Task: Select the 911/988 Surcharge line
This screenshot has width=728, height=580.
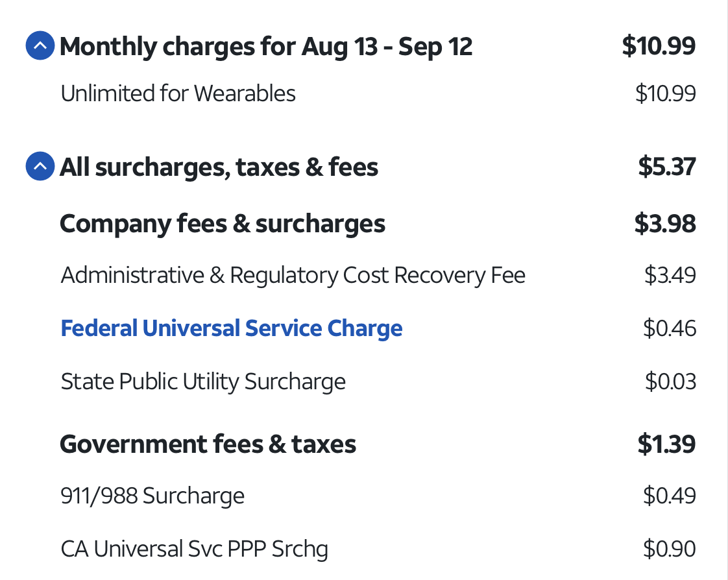Action: pos(152,496)
